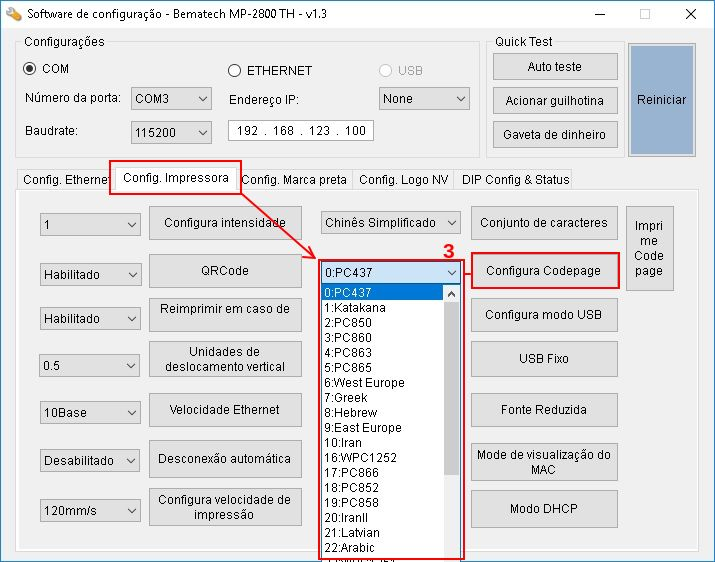Click the QRCode button

click(225, 271)
